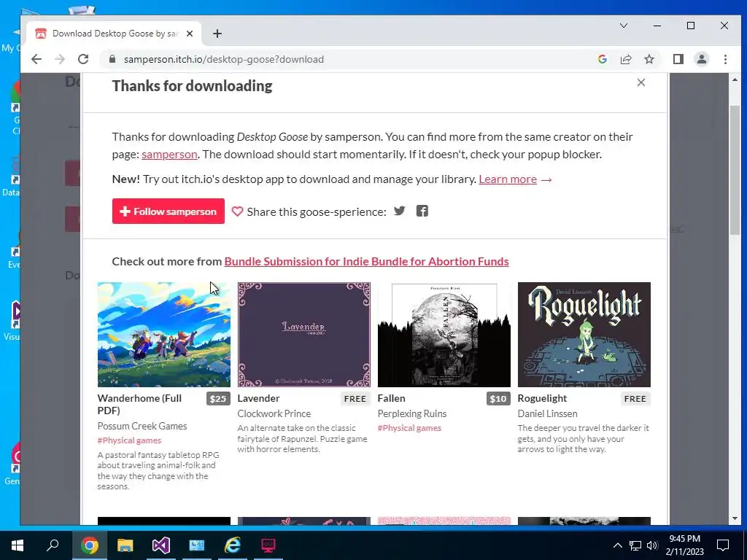Close the Download Desktop Goose tab
The width and height of the screenshot is (747, 560).
coord(190,34)
